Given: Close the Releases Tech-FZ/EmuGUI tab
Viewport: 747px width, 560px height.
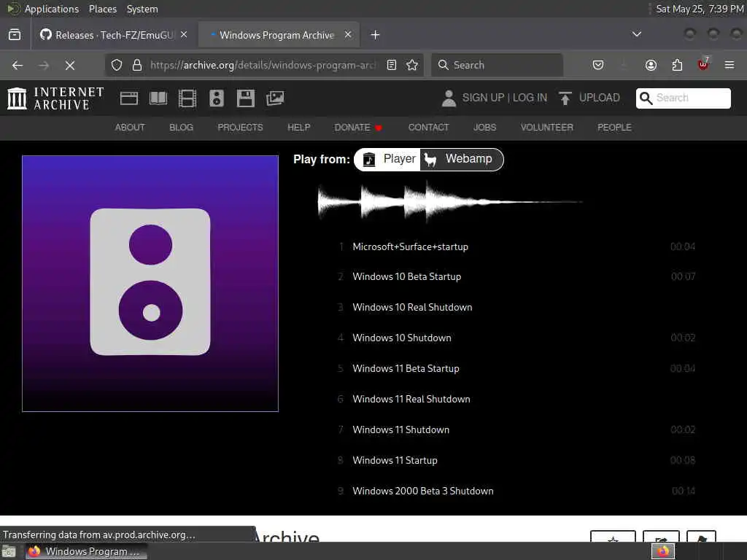Looking at the screenshot, I should pyautogui.click(x=184, y=35).
